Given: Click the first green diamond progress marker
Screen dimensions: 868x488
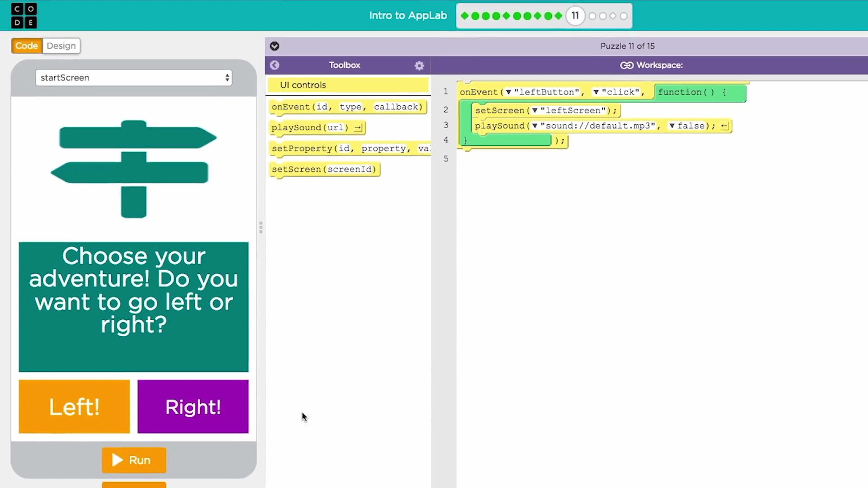Looking at the screenshot, I should [464, 16].
